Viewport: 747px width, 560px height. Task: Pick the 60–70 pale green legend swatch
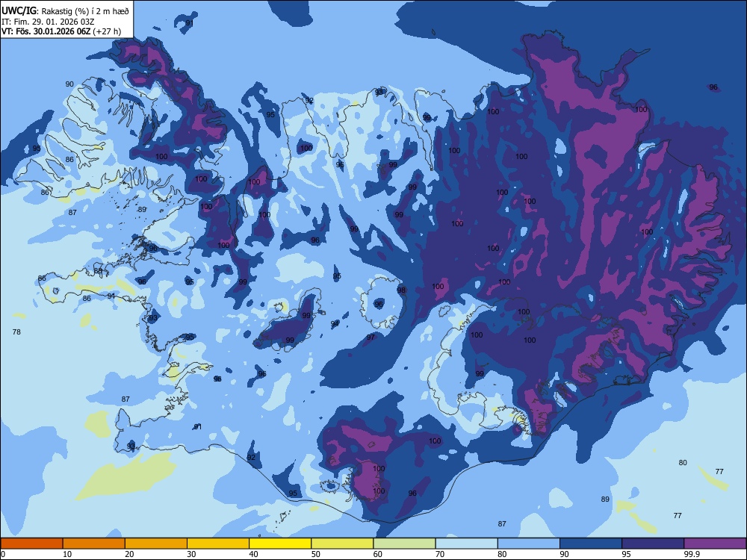(x=404, y=544)
